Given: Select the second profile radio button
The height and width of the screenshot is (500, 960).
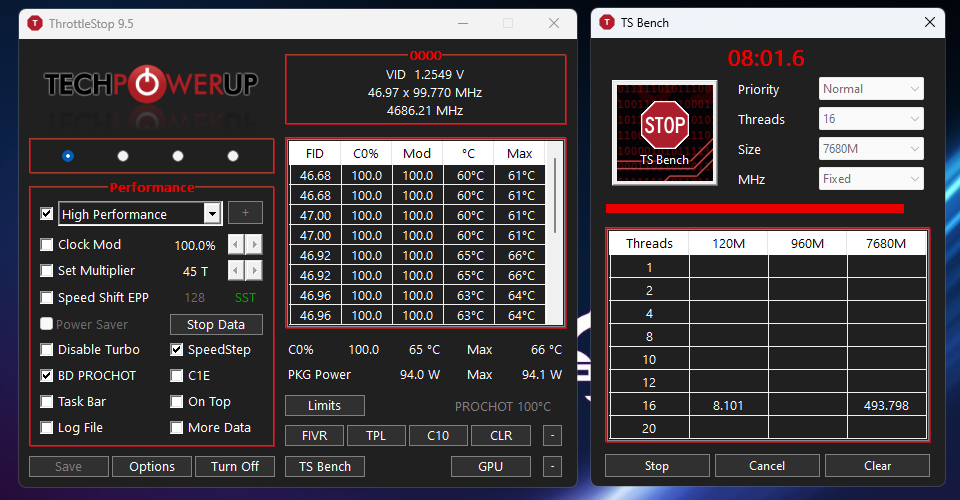Looking at the screenshot, I should click(x=123, y=156).
